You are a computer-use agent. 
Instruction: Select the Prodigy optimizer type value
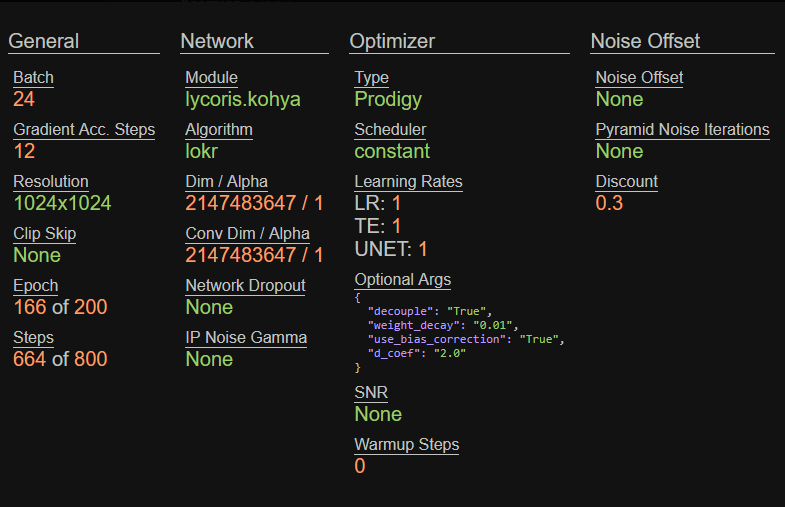[x=388, y=99]
